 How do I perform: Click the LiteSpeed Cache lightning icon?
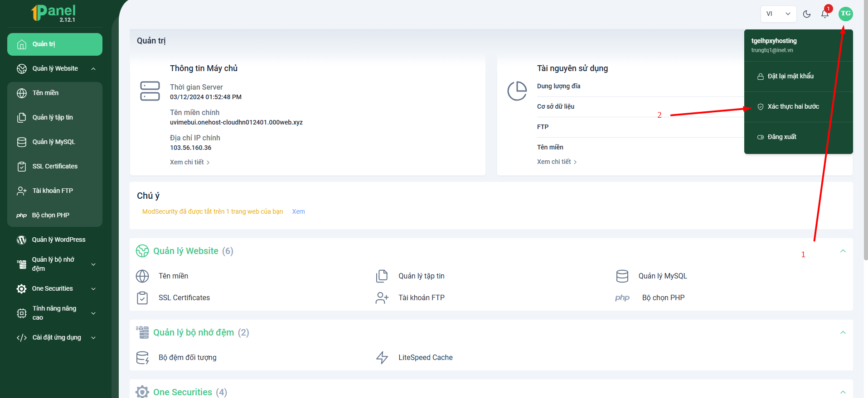click(x=382, y=358)
